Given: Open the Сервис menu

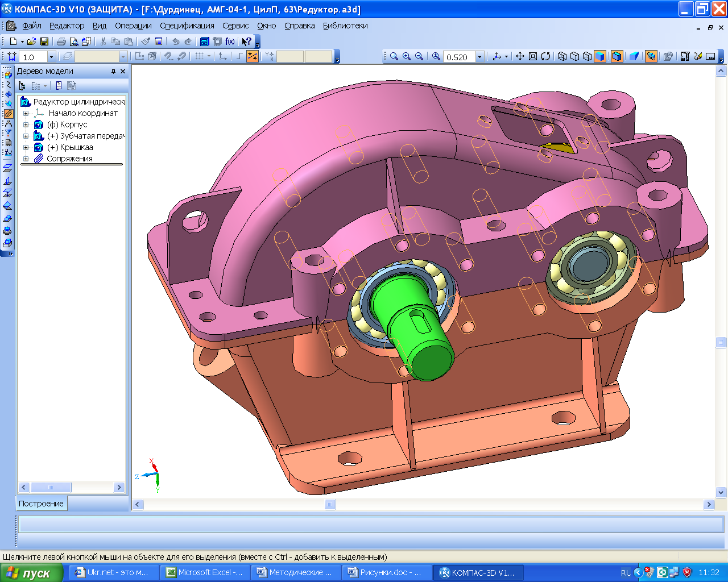Looking at the screenshot, I should (x=235, y=26).
